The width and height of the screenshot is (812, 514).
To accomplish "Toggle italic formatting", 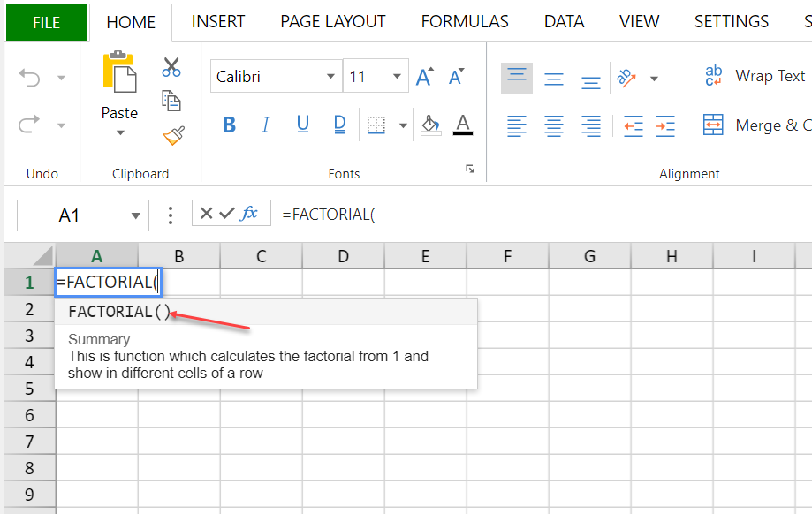I will click(x=266, y=125).
